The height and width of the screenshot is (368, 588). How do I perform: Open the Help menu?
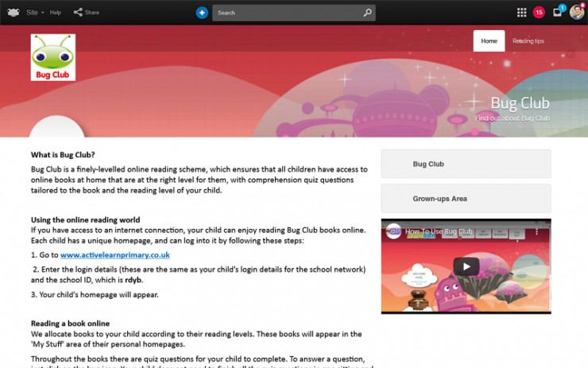[55, 13]
